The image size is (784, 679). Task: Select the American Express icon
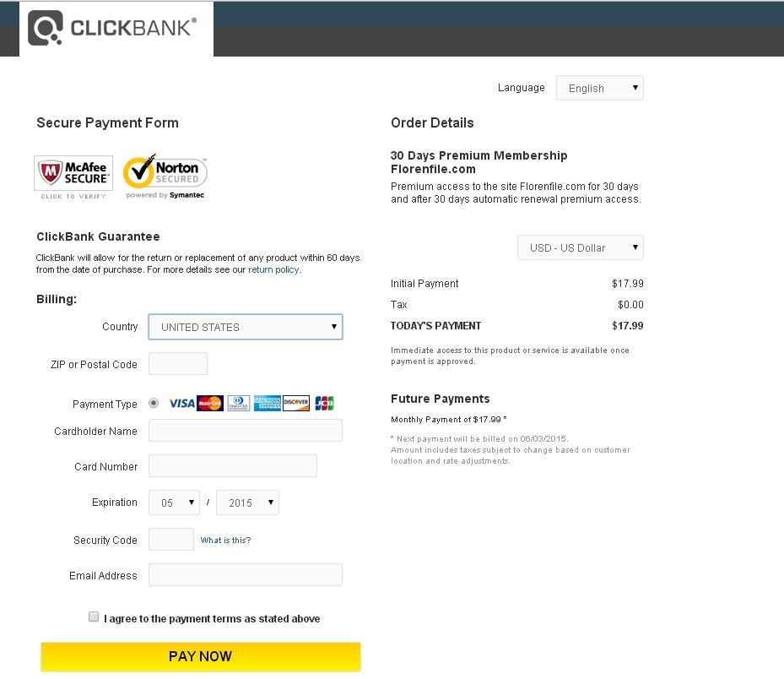(x=268, y=403)
